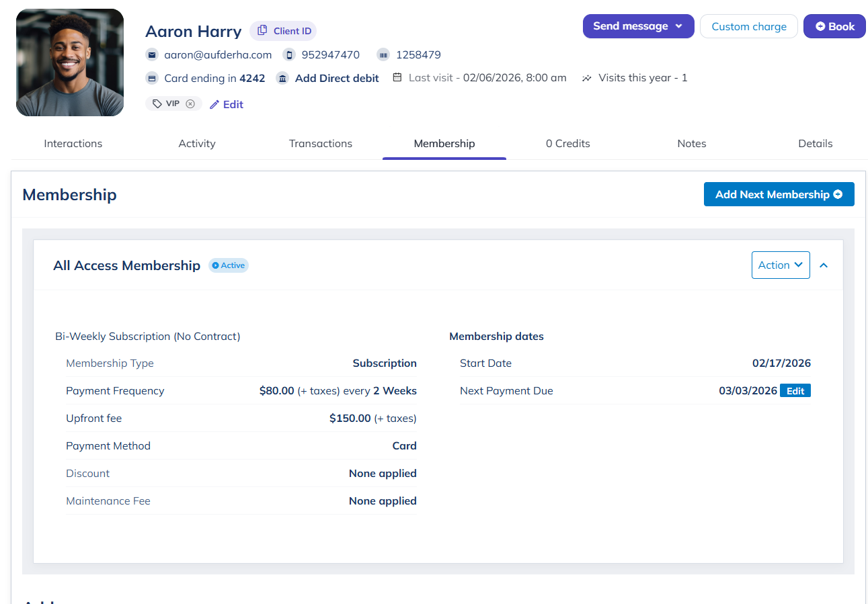Remove the VIP tag with the x icon
Image resolution: width=868 pixels, height=604 pixels.
190,104
